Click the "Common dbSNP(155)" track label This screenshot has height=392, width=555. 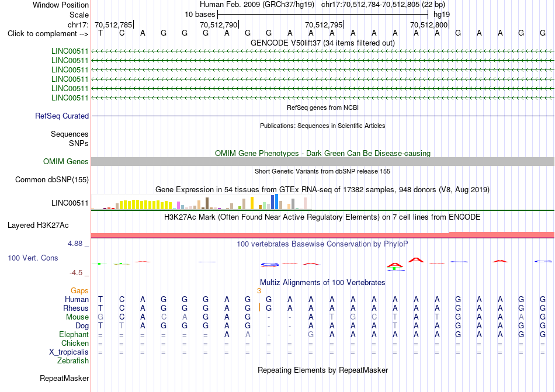click(52, 180)
